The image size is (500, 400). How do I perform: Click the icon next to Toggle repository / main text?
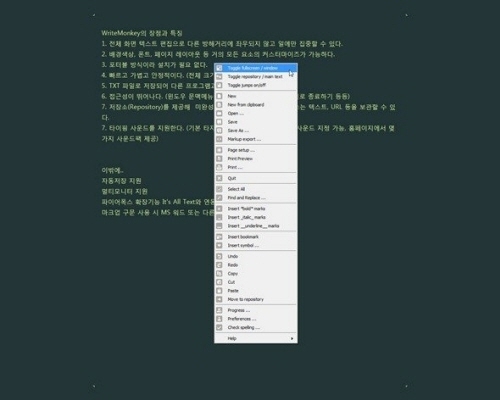click(219, 77)
